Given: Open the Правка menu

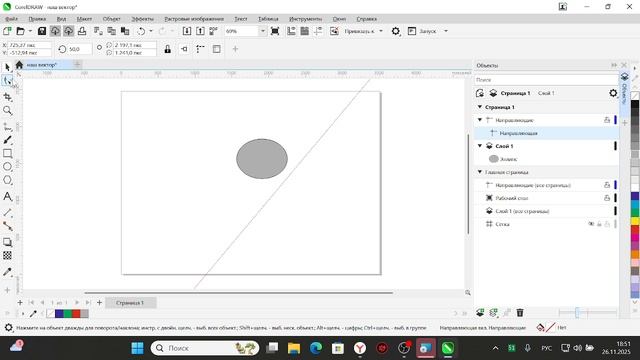Looking at the screenshot, I should pyautogui.click(x=37, y=19).
